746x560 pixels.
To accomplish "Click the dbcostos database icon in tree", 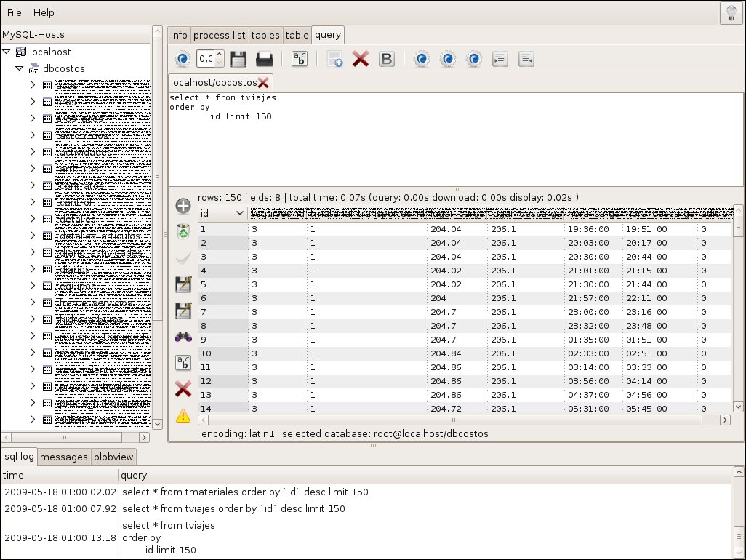I will coord(34,68).
